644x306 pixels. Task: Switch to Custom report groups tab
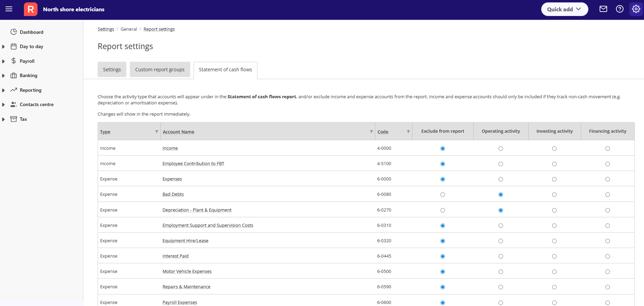(160, 70)
